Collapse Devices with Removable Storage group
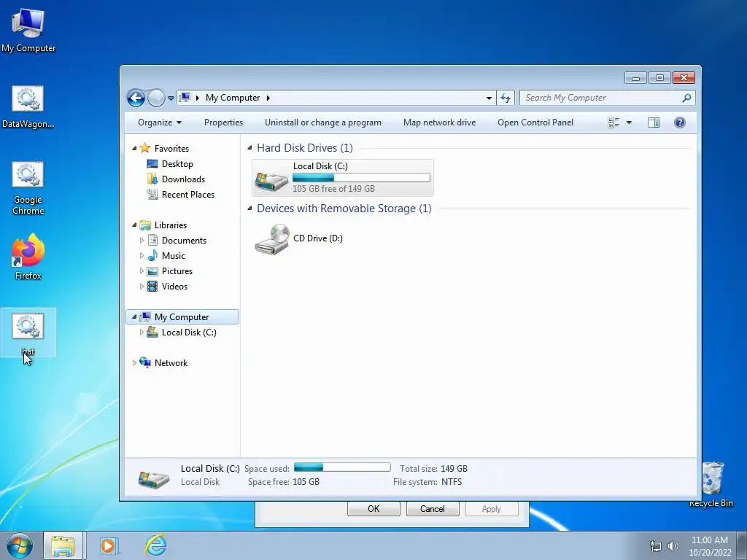The width and height of the screenshot is (747, 560). (x=249, y=209)
